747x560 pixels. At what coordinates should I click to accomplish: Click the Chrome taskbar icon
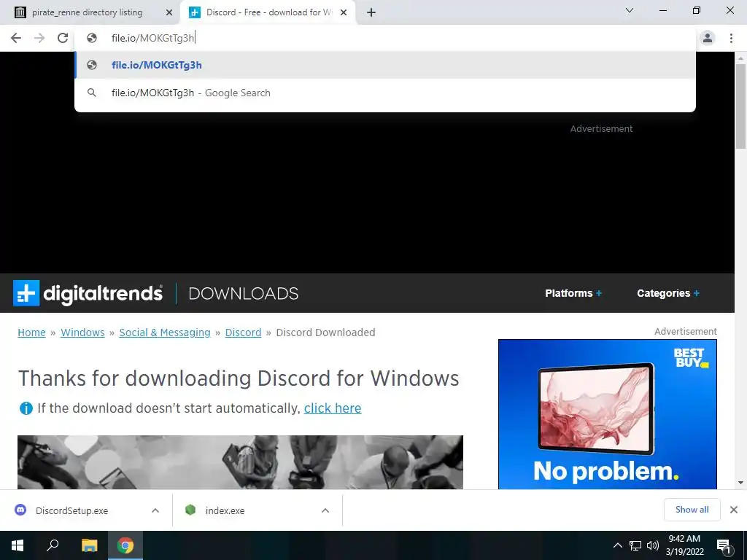pyautogui.click(x=125, y=545)
